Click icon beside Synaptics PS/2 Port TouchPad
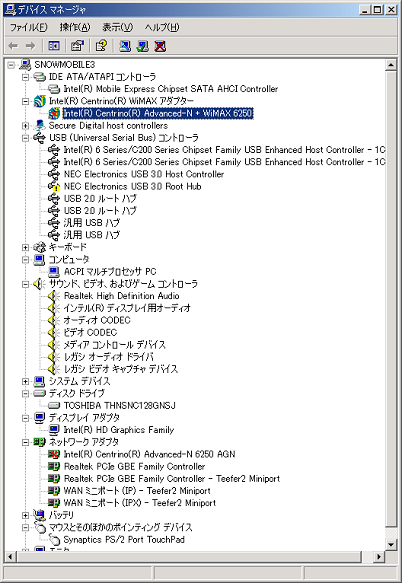The height and width of the screenshot is (583, 402). (x=54, y=539)
